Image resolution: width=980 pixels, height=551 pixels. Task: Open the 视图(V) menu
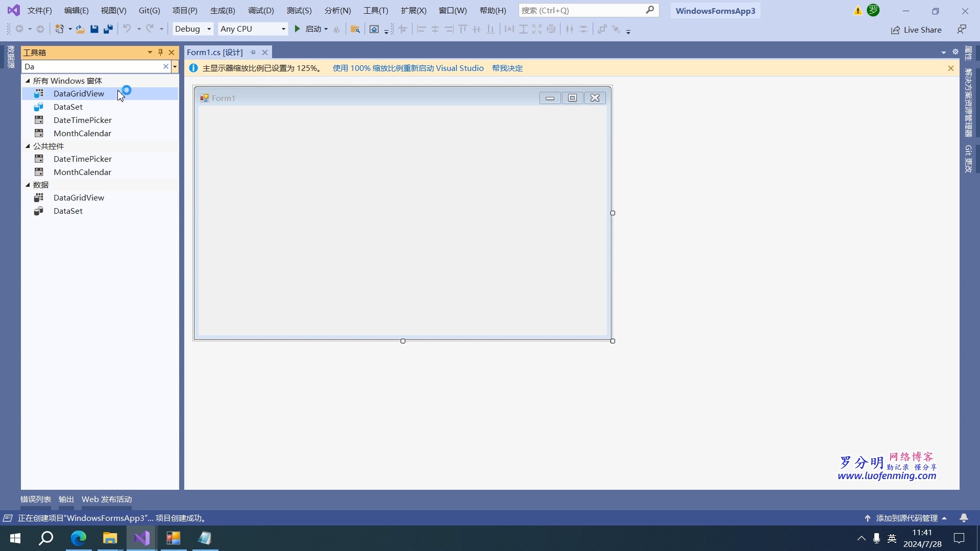click(x=113, y=10)
